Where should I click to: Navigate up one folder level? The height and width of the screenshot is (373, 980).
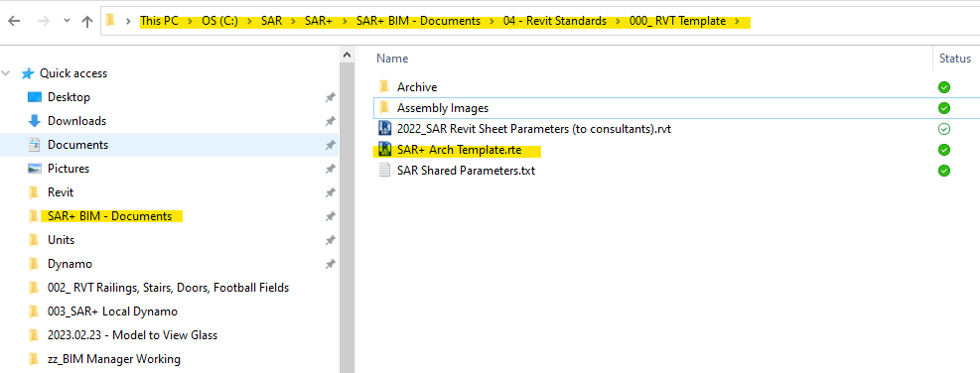[x=87, y=21]
